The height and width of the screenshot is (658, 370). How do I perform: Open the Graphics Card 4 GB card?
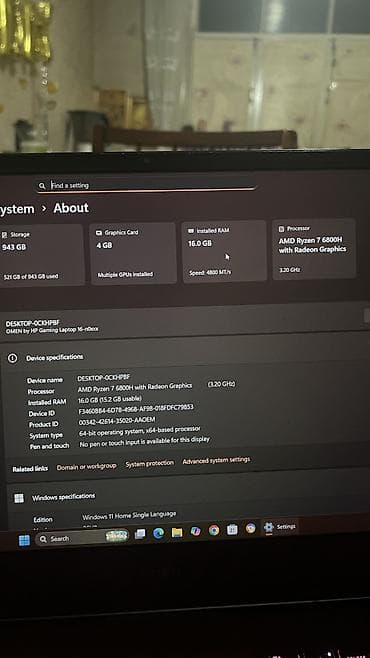pyautogui.click(x=133, y=253)
